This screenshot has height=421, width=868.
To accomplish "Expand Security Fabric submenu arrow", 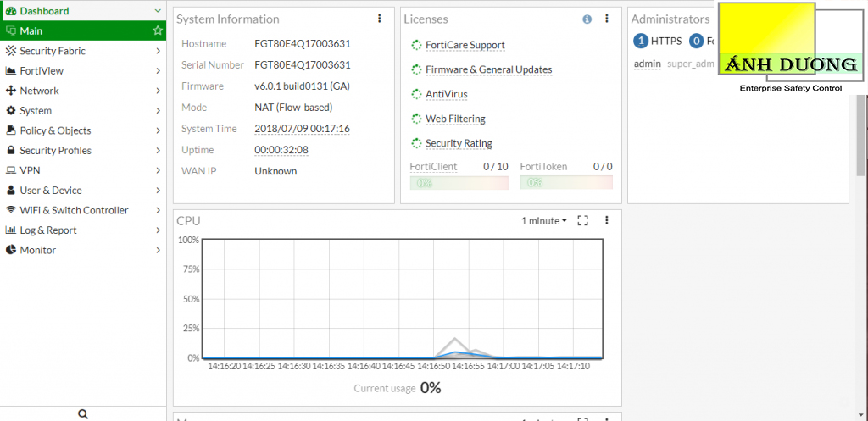I will point(159,51).
